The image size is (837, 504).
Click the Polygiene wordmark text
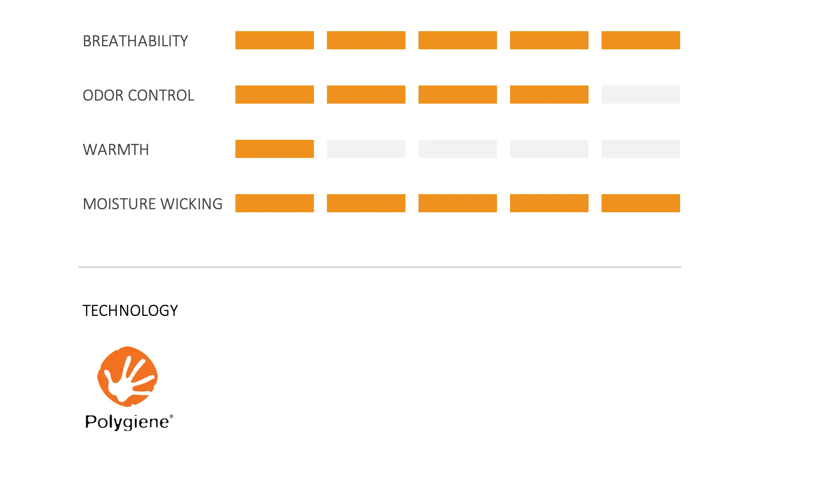[x=129, y=422]
